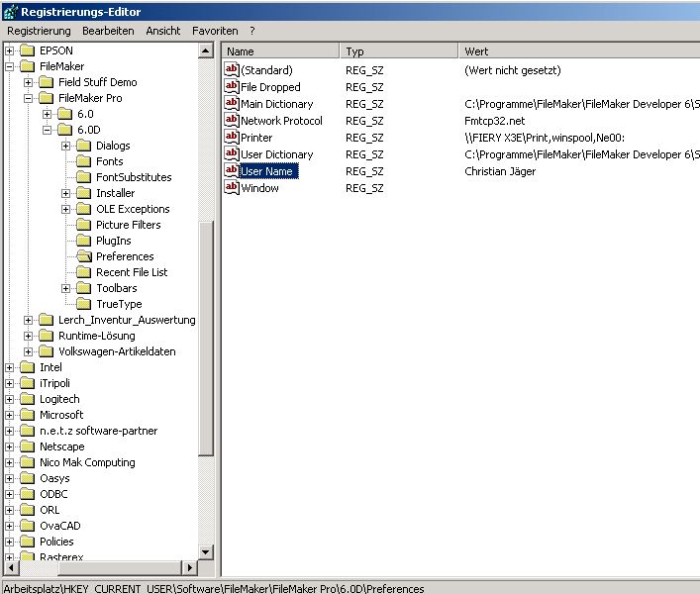Viewport: 700px width, 594px height.
Task: Click tree horizontal scroll right arrow
Action: [x=189, y=567]
